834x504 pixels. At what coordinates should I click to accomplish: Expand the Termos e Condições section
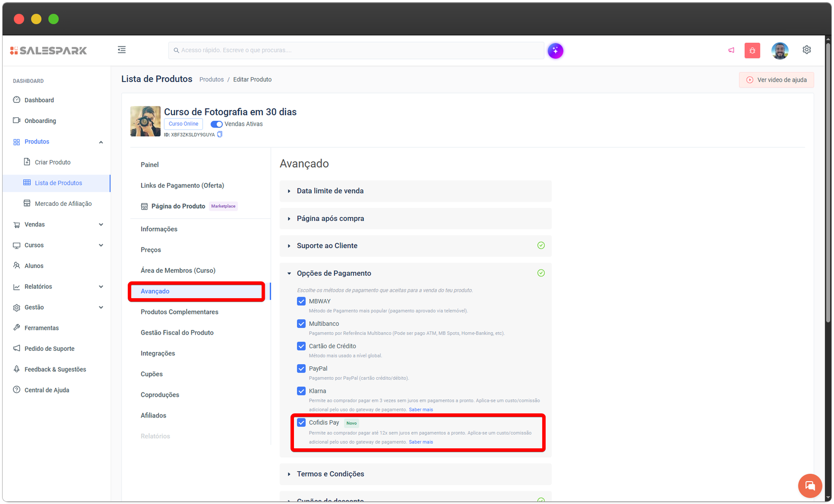pyautogui.click(x=330, y=474)
